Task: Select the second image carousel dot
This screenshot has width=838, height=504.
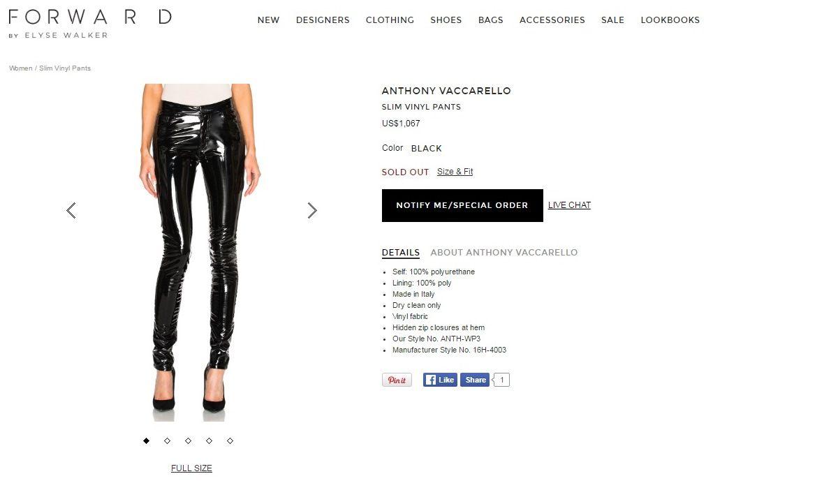Action: [167, 440]
